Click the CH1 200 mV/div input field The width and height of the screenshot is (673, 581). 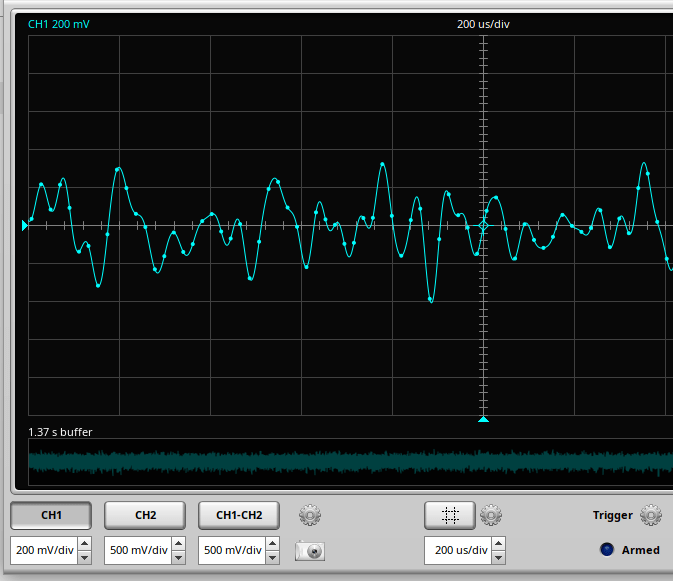[x=44, y=550]
